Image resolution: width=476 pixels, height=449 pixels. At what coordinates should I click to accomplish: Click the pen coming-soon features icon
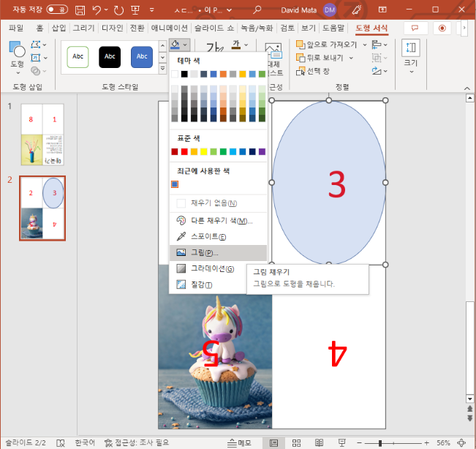click(x=357, y=10)
